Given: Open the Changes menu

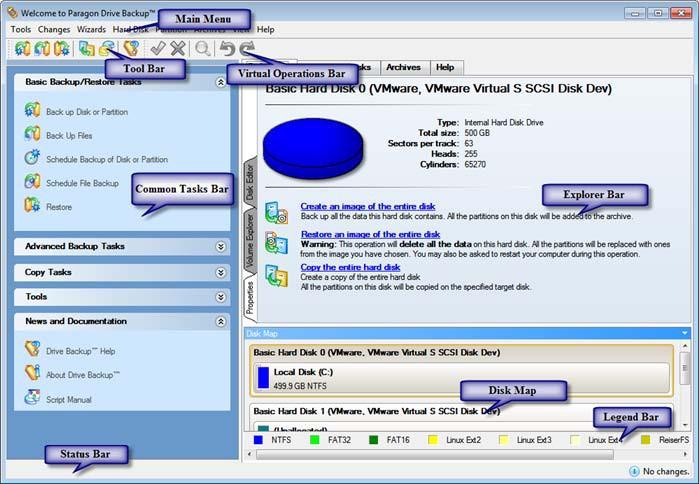Looking at the screenshot, I should click(x=54, y=29).
